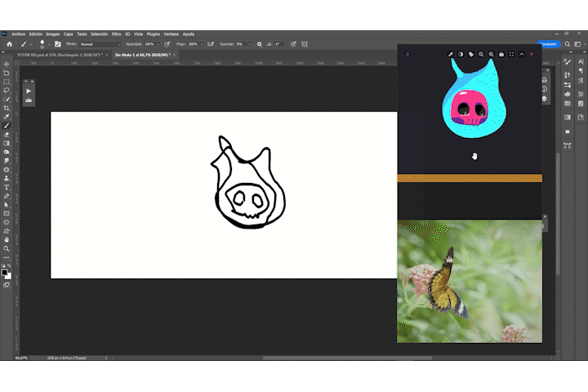Image resolution: width=588 pixels, height=392 pixels.
Task: Toggle the airbrush icon next to Flujo
Action: [211, 44]
